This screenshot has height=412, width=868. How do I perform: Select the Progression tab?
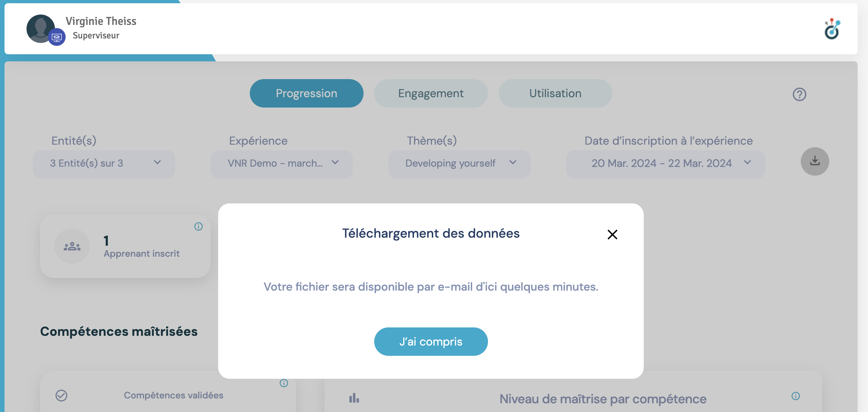(306, 93)
